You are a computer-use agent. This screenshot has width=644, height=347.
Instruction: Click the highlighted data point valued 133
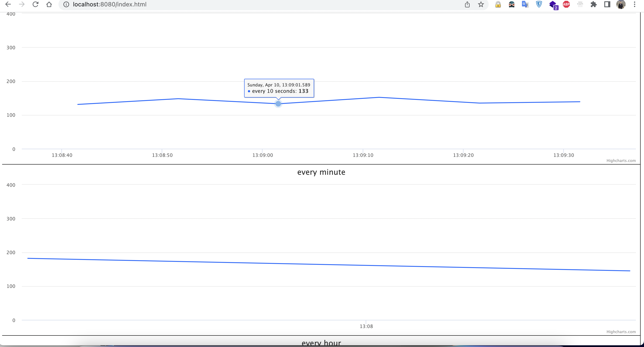pyautogui.click(x=278, y=104)
